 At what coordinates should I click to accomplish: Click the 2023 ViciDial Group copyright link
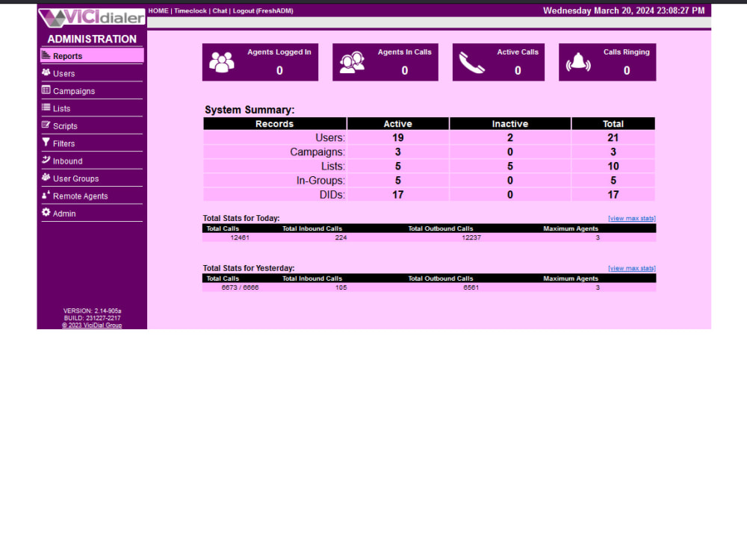click(x=92, y=326)
